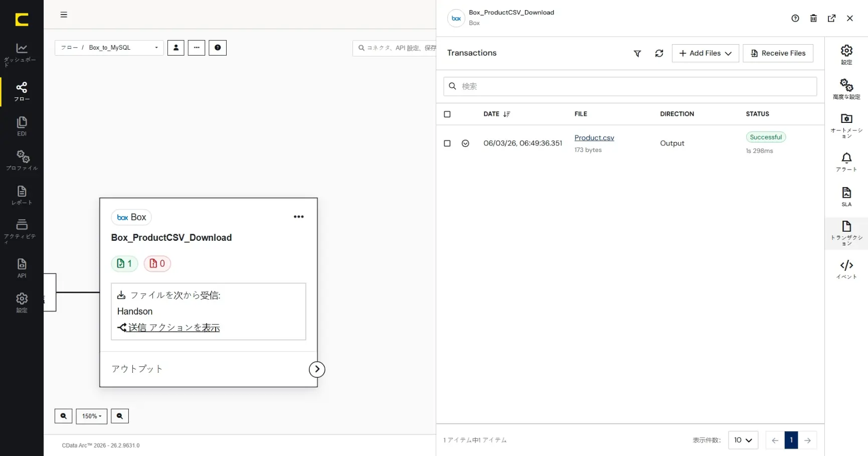The height and width of the screenshot is (456, 868).
Task: Expand the Product.csv transaction row details
Action: click(x=465, y=143)
